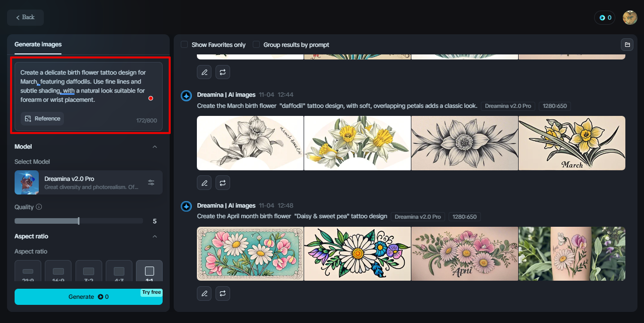Open the daffodil thumbnail labeled March

(x=572, y=143)
